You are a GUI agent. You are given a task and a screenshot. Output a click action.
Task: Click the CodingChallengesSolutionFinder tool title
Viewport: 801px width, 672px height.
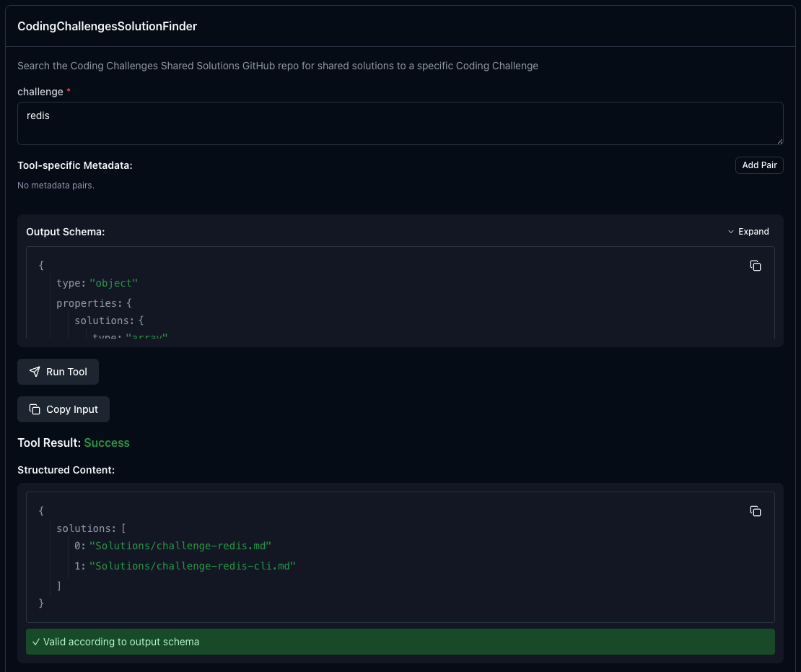click(108, 26)
